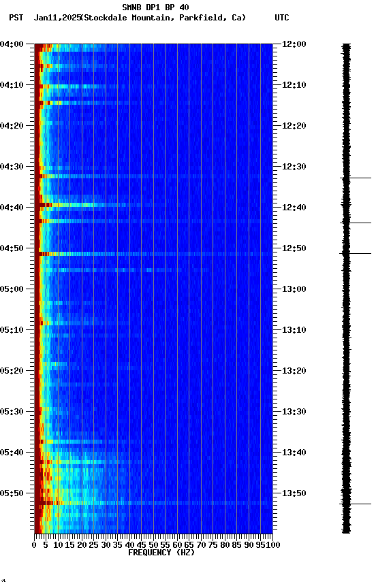The height and width of the screenshot is (588, 376).
Task: Click the PST time label 05:40
Action: (x=12, y=453)
